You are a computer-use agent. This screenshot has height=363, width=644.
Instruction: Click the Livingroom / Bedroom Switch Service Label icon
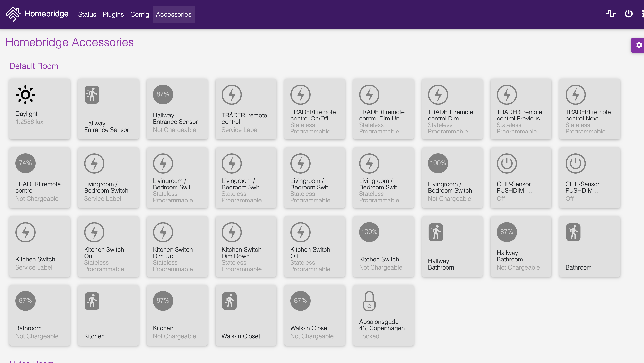point(94,163)
